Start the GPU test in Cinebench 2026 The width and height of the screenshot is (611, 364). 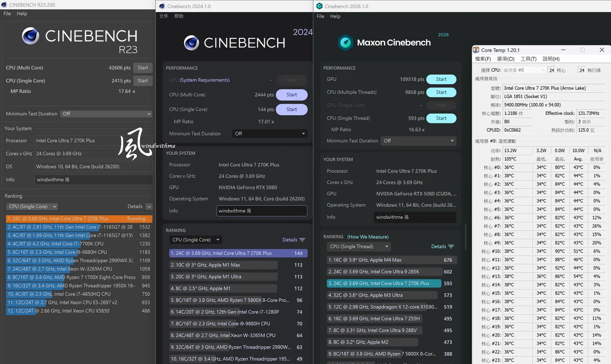click(441, 79)
